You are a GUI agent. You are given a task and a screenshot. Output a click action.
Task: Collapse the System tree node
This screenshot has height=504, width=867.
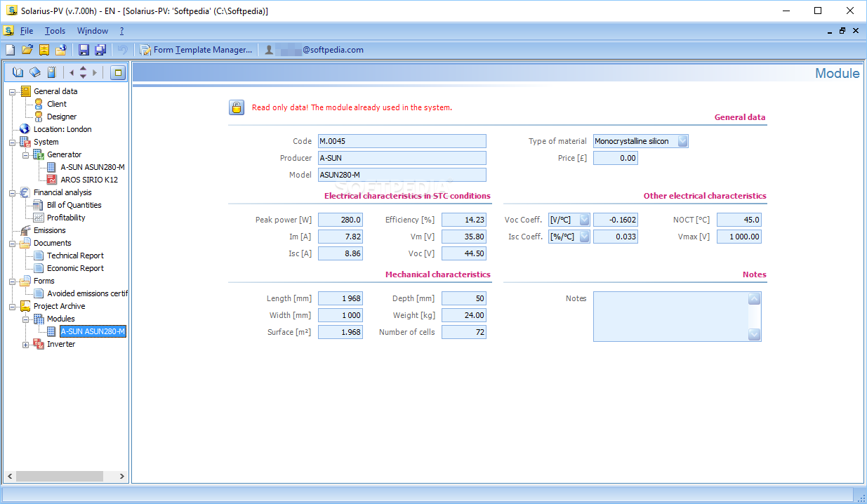click(x=13, y=142)
